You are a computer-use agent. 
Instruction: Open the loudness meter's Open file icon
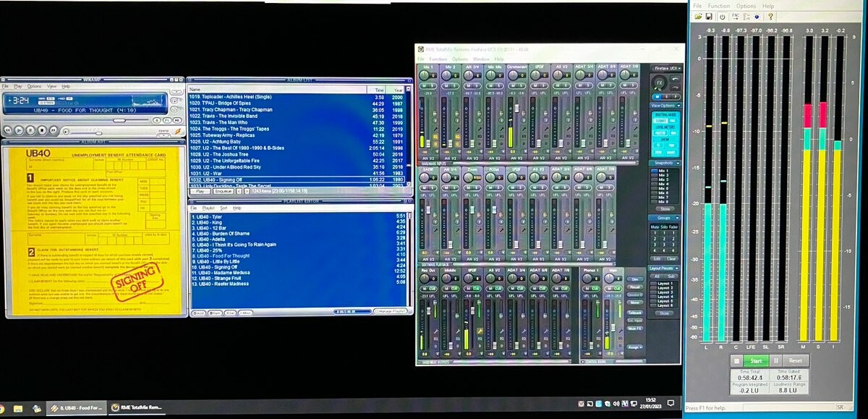pyautogui.click(x=697, y=16)
